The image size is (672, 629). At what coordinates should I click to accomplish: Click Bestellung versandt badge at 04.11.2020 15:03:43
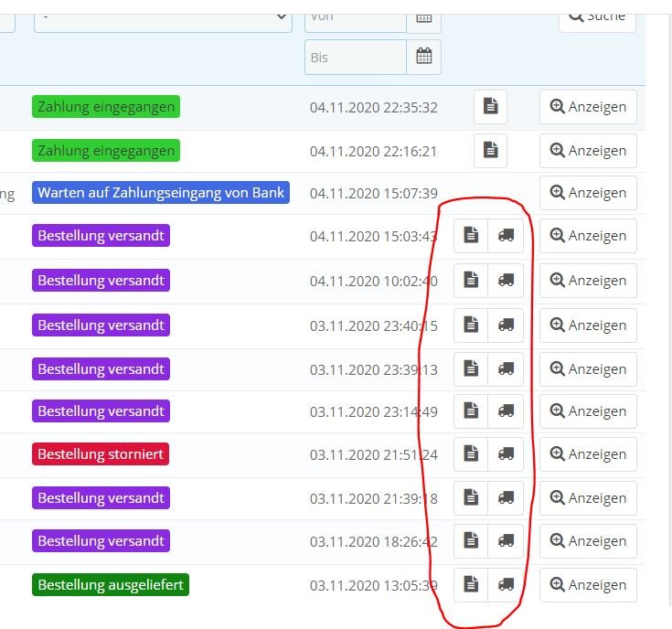[x=101, y=235]
